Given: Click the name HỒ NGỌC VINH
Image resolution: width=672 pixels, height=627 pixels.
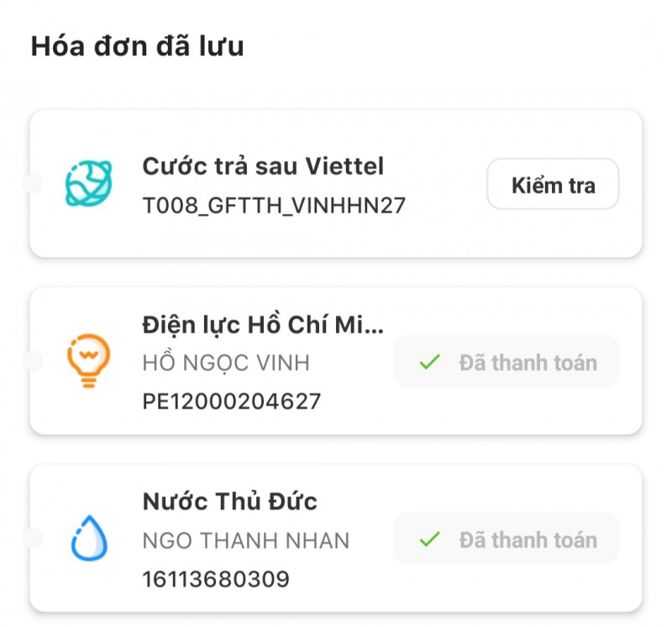Looking at the screenshot, I should (x=225, y=363).
